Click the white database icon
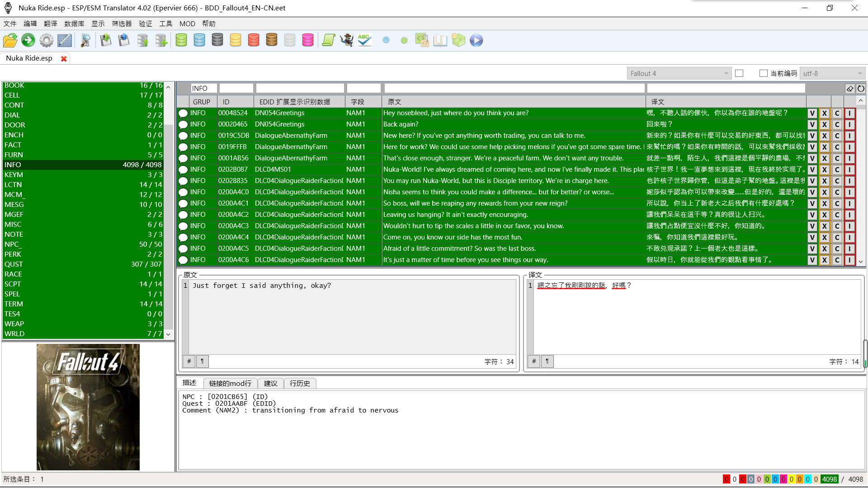 290,40
